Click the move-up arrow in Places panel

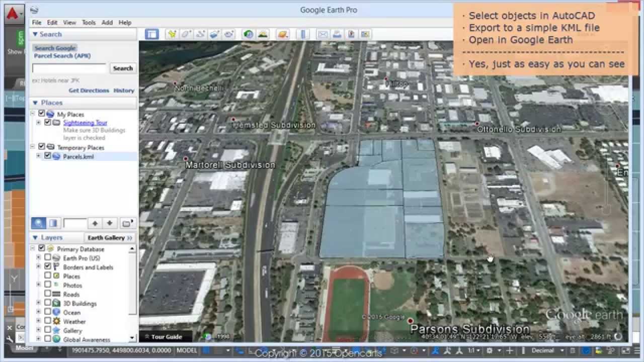[x=95, y=223]
